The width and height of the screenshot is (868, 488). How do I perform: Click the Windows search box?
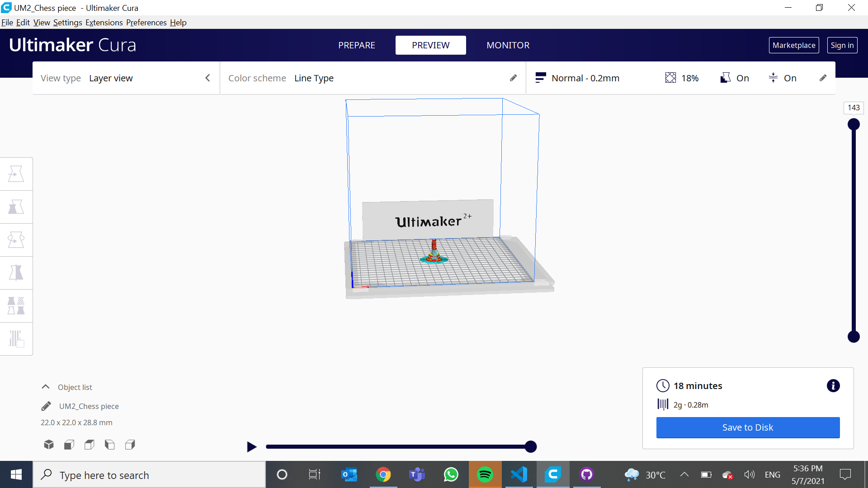click(x=149, y=475)
